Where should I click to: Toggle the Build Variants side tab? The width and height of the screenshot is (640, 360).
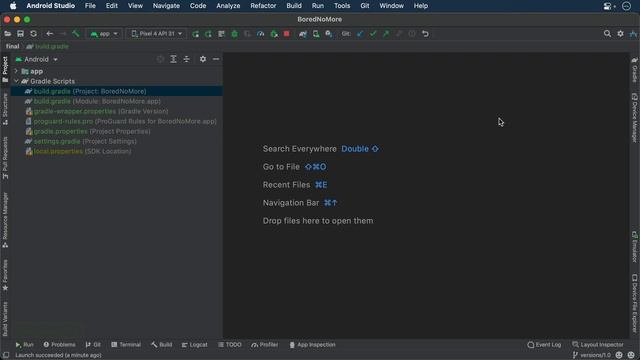click(5, 319)
